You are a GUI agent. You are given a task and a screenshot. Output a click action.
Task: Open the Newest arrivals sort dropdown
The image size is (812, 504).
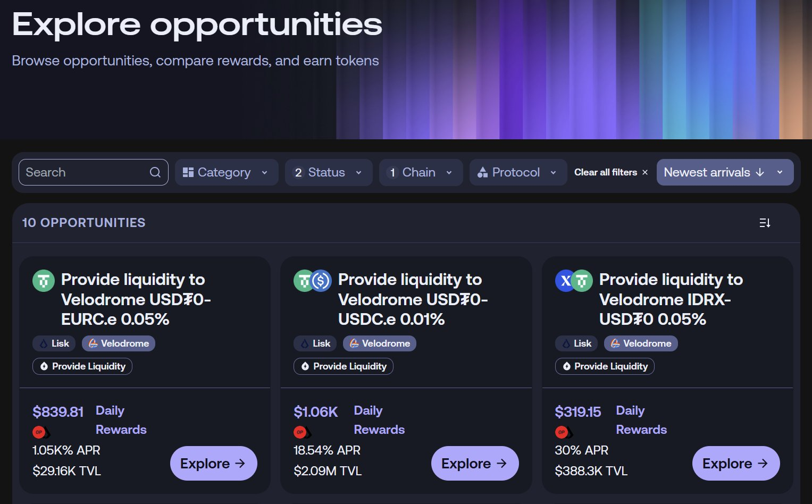724,172
